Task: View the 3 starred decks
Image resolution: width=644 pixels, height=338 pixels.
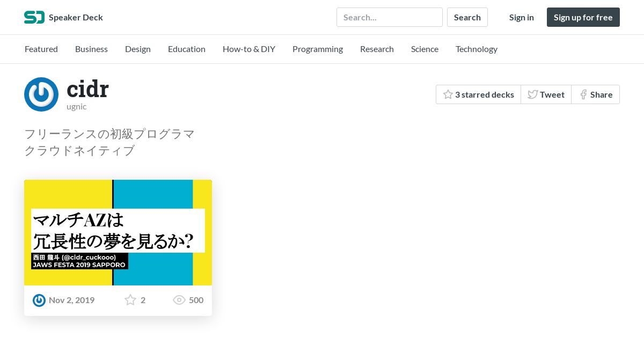Action: [478, 94]
